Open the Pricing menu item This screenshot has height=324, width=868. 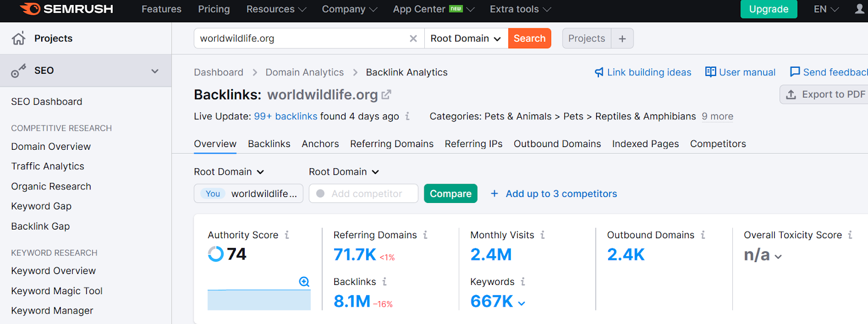click(x=214, y=9)
